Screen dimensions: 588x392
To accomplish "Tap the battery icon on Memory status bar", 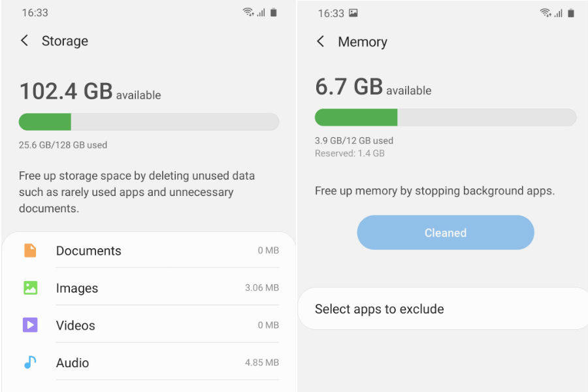I will click(570, 13).
